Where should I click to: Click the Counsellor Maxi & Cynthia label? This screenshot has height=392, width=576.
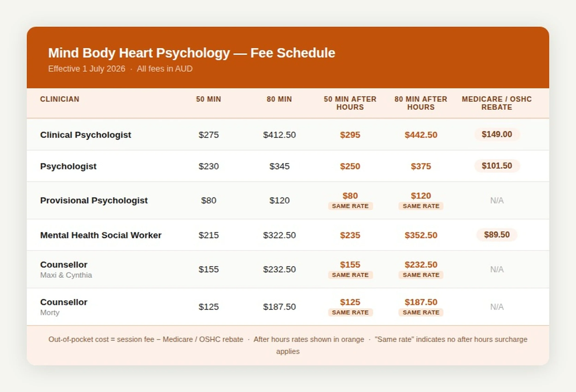point(66,269)
